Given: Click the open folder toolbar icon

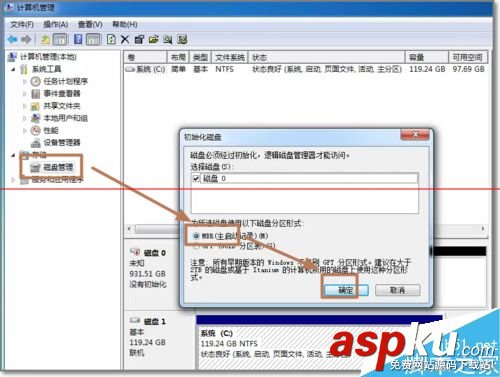Looking at the screenshot, I should pos(153,40).
